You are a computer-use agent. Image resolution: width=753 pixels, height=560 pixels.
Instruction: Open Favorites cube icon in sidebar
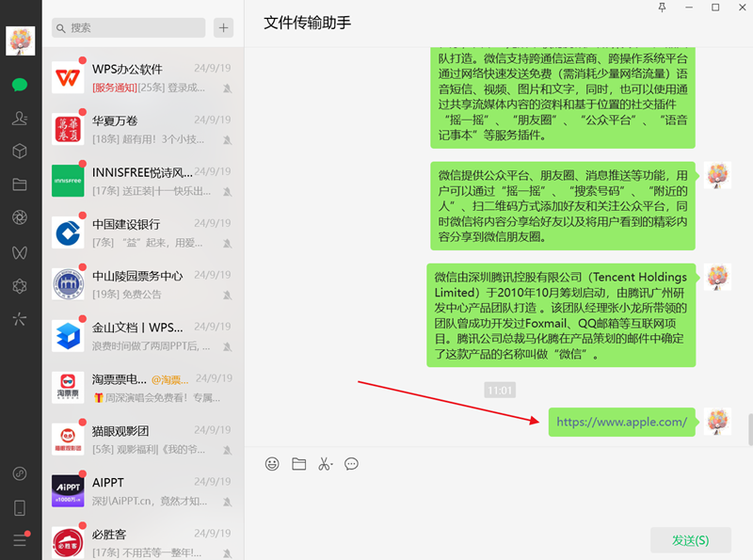pos(20,152)
